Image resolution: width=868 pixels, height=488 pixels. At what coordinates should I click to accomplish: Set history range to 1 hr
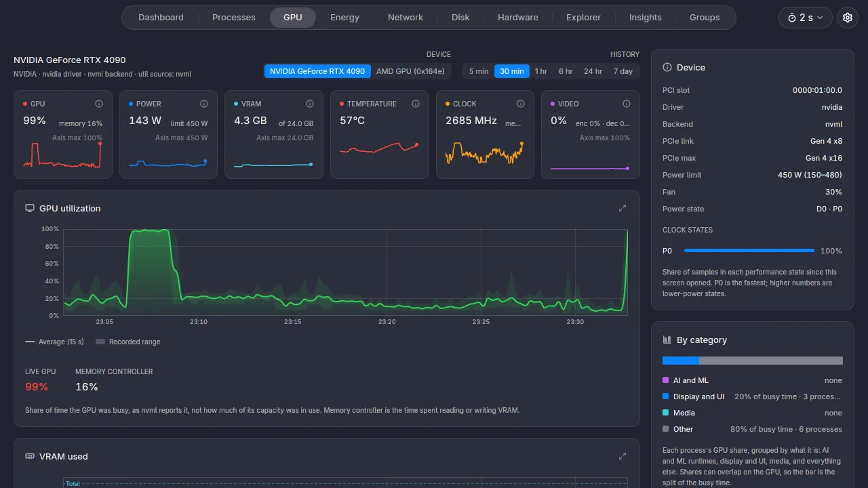[x=541, y=71]
